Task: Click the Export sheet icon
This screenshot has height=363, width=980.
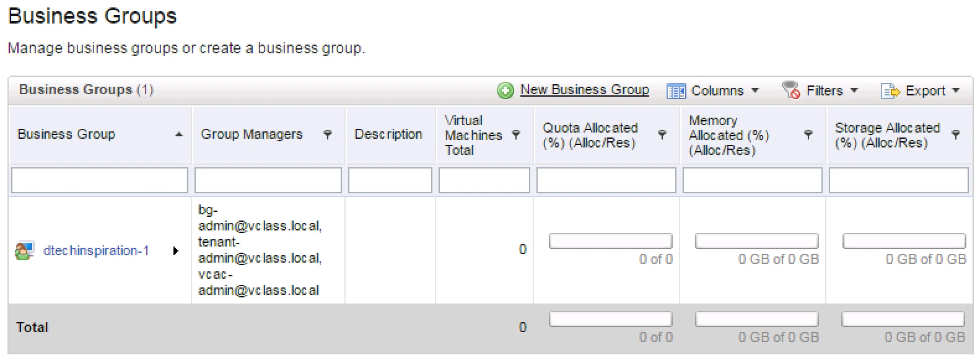Action: click(x=890, y=91)
